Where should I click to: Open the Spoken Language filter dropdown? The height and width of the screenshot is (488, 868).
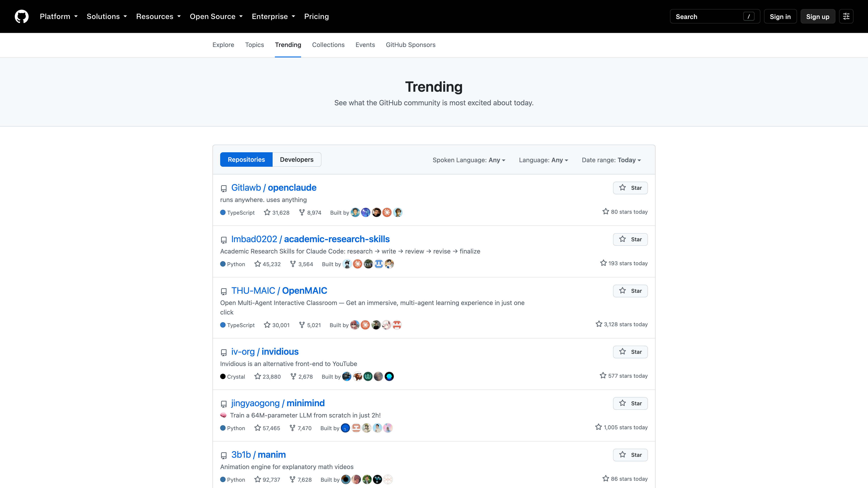pos(469,160)
